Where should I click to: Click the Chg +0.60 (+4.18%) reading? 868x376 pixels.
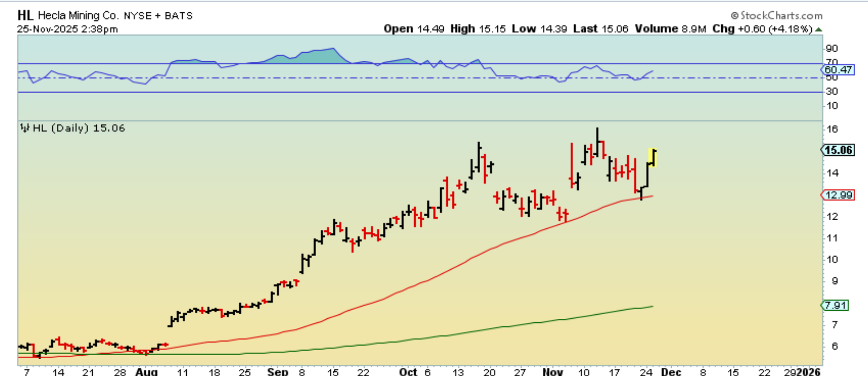(x=762, y=29)
